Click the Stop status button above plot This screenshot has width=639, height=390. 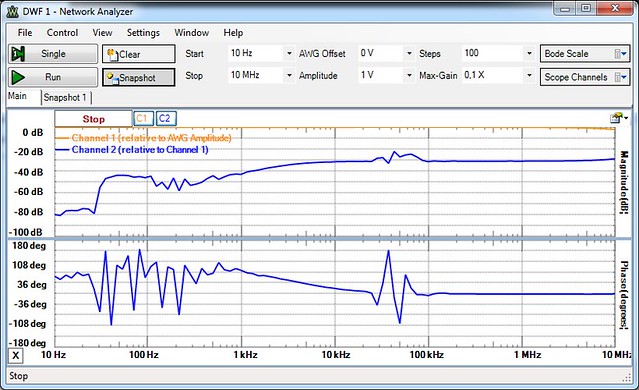[x=94, y=119]
